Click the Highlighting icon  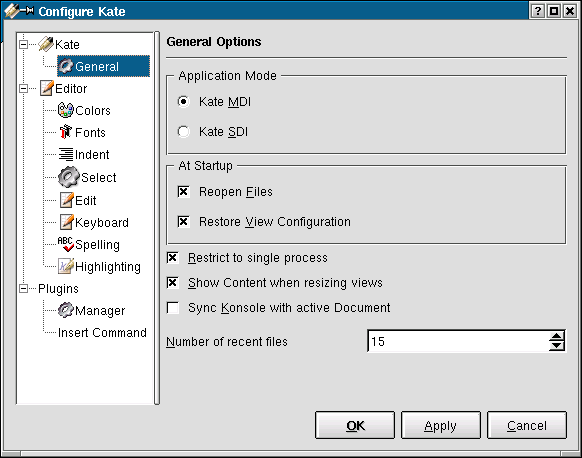click(66, 266)
